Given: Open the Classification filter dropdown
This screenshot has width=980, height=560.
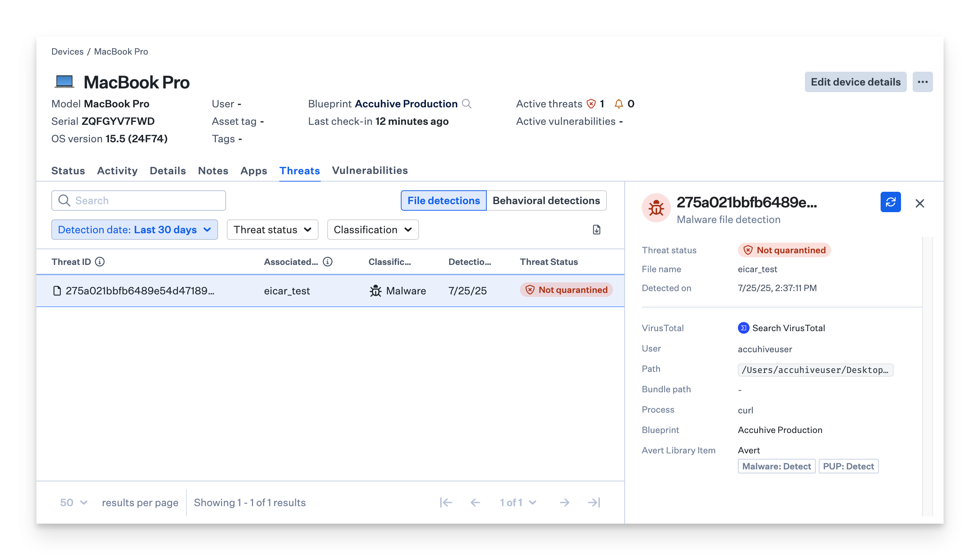Looking at the screenshot, I should point(372,230).
